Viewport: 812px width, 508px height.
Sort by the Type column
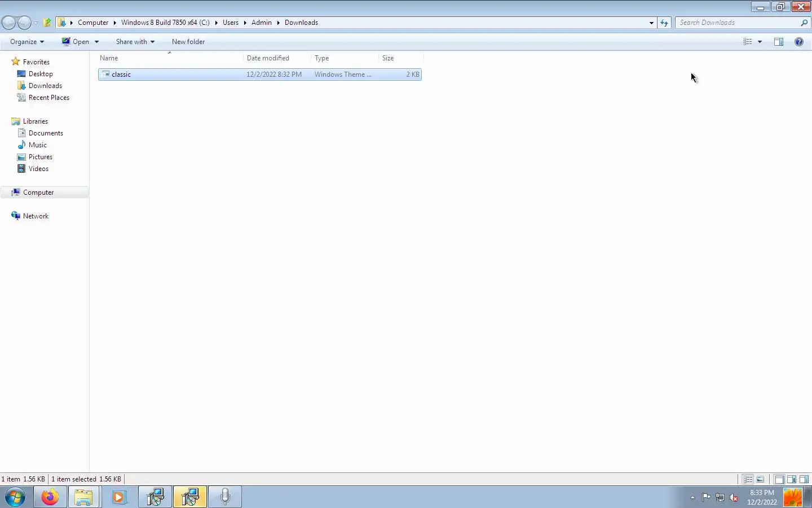click(345, 58)
